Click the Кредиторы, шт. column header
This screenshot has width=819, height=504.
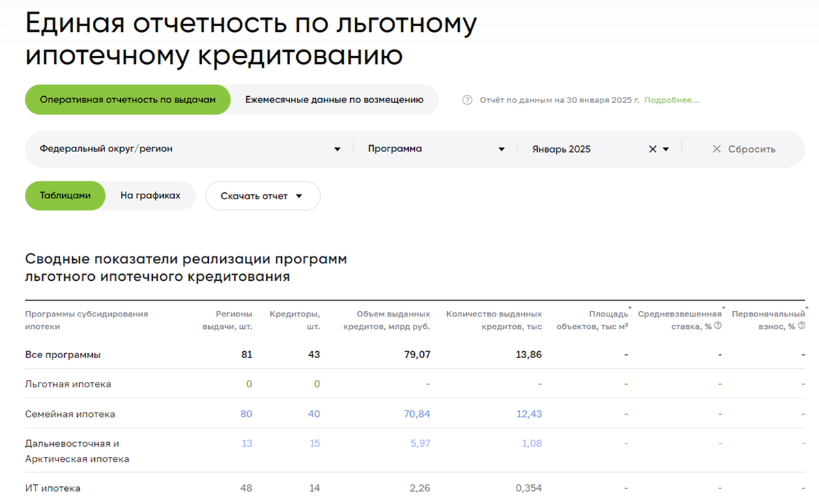[x=295, y=321]
